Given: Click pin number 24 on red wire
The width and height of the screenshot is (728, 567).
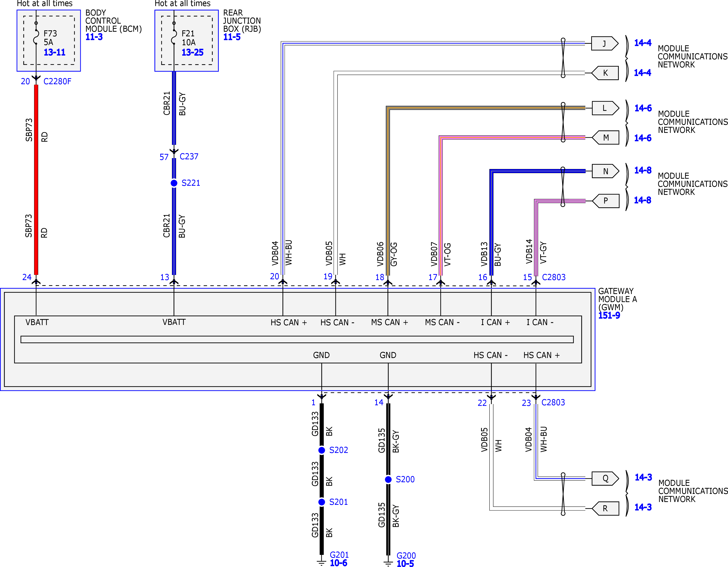Looking at the screenshot, I should pos(27,277).
